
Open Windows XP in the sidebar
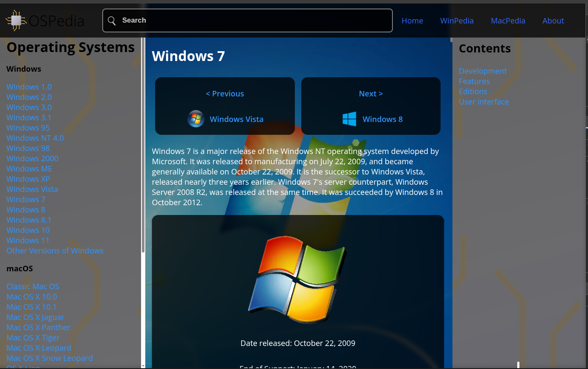click(28, 179)
